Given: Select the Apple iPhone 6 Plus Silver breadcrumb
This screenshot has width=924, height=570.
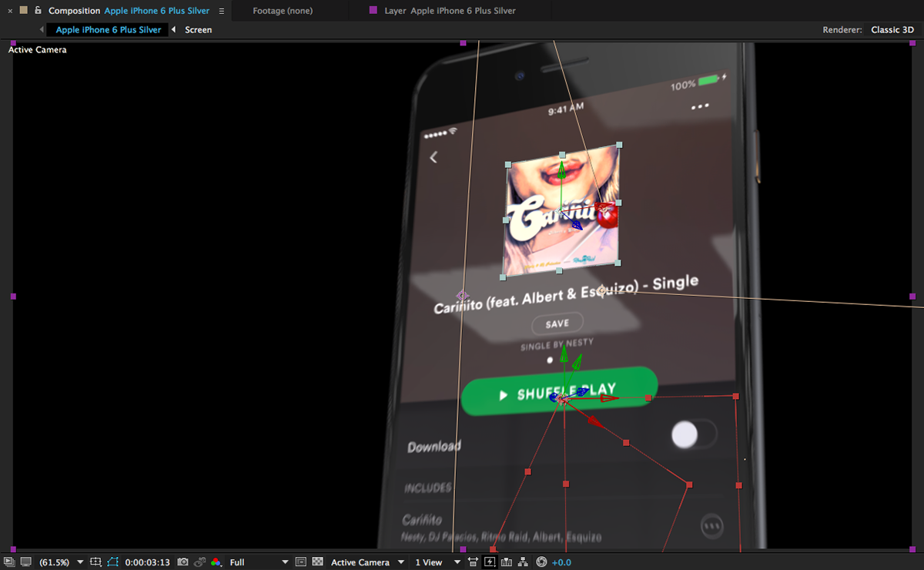Looking at the screenshot, I should click(109, 30).
